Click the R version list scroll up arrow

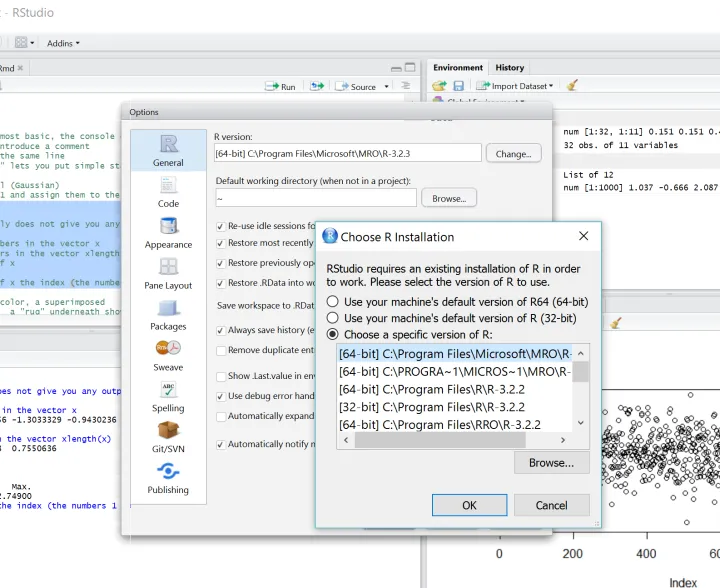coord(581,353)
